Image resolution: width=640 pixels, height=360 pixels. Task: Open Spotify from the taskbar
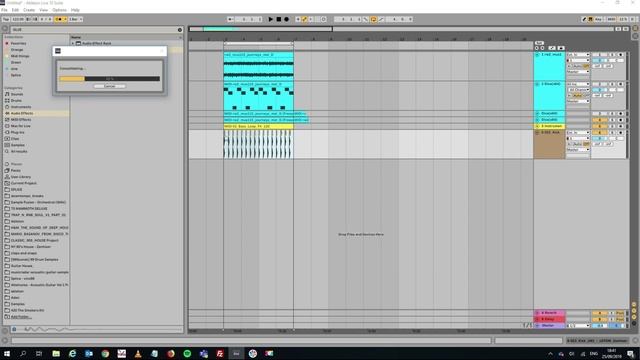click(x=187, y=353)
